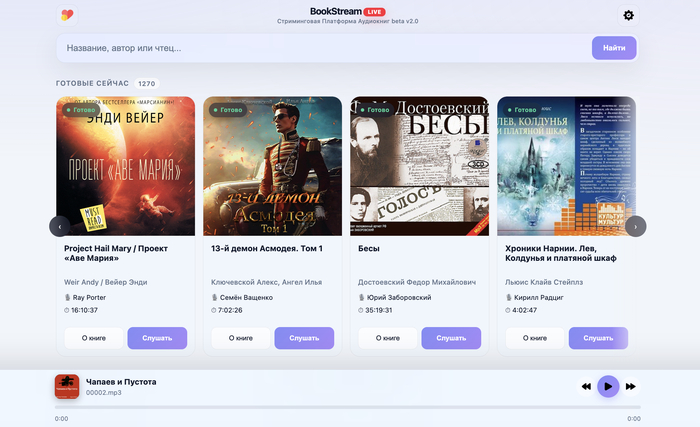
Task: Click narrator Юрий Заборовский
Action: click(399, 297)
